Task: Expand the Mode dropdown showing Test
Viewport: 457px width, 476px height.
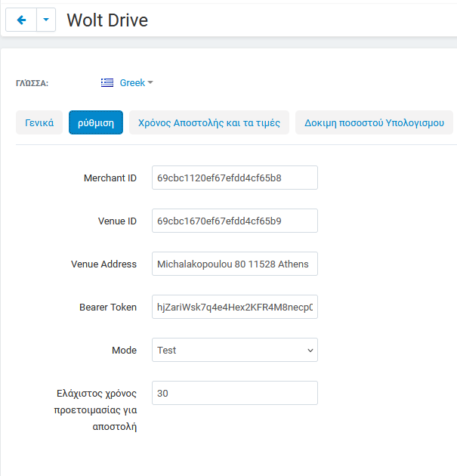Action: coord(235,350)
